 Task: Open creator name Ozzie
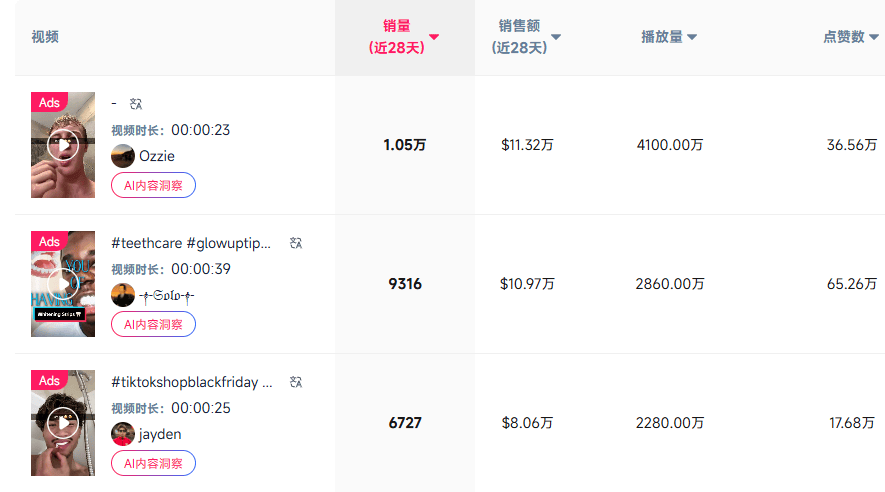(157, 156)
